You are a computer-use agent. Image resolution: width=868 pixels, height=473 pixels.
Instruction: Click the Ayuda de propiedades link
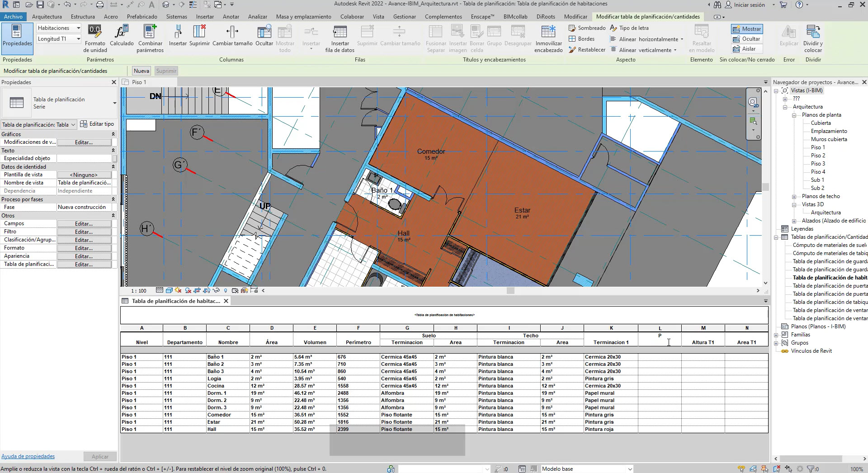tap(28, 456)
